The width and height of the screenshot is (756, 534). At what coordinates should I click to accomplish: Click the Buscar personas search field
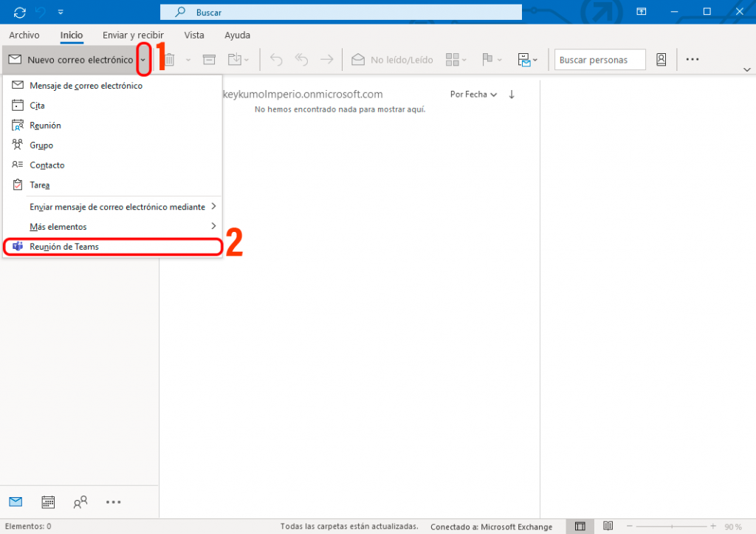click(599, 59)
